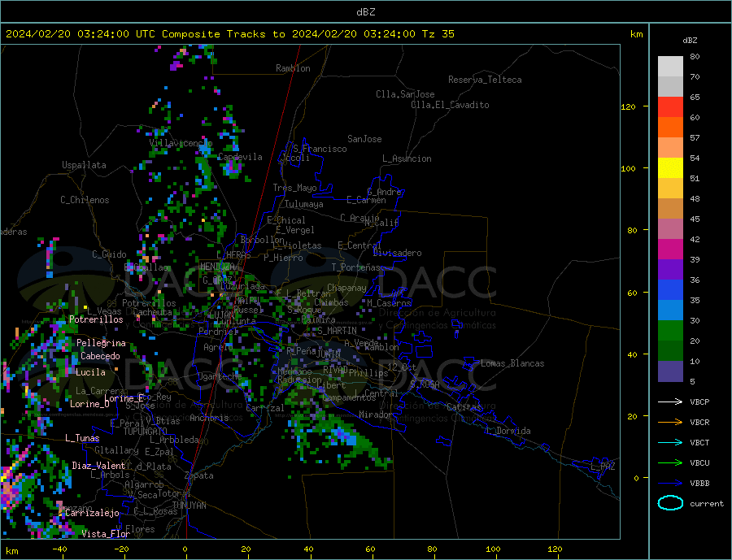This screenshot has width=732, height=560.
Task: Click the white VBCP arrow in legend
Action: click(x=670, y=402)
